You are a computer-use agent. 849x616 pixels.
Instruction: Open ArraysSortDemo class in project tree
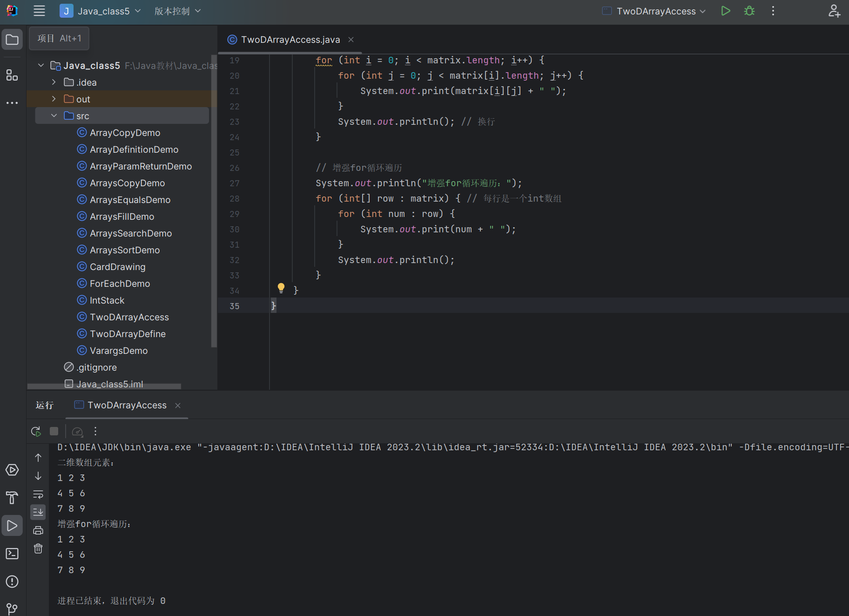(124, 250)
